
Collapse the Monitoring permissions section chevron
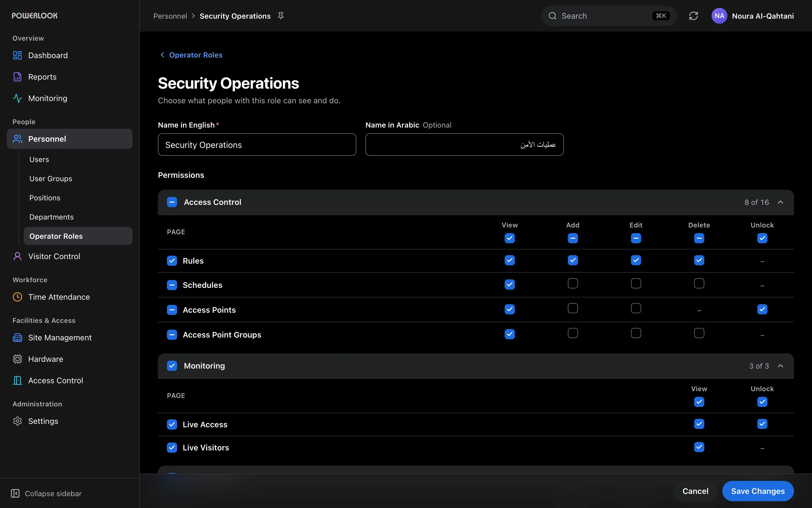[780, 366]
